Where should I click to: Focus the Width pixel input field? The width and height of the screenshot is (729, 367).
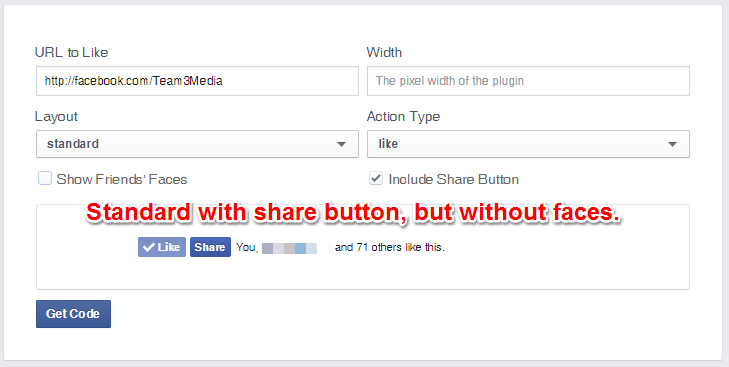[528, 81]
